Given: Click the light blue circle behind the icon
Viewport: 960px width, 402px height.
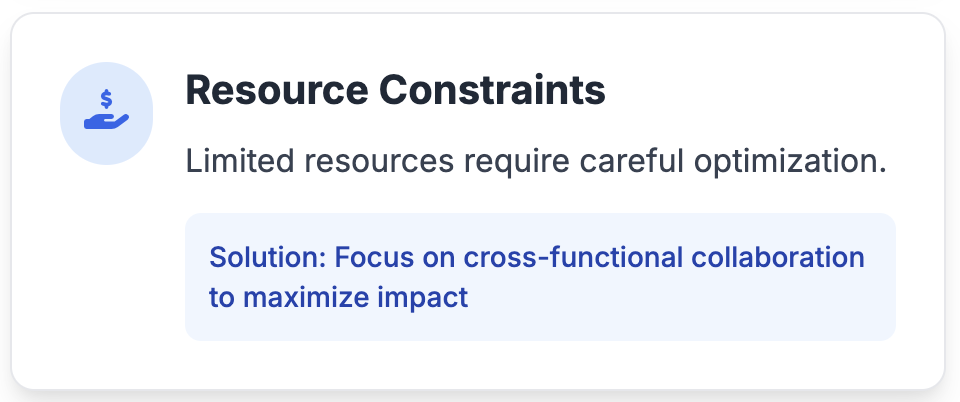Looking at the screenshot, I should click(107, 113).
